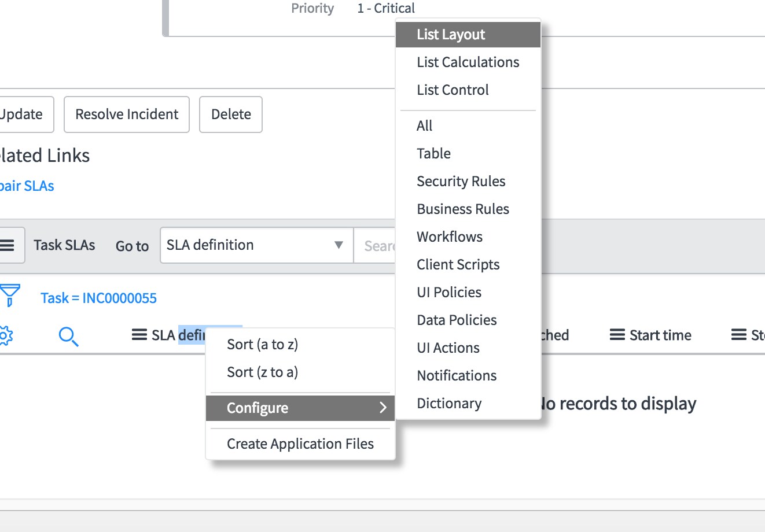
Task: Click the Start time column header
Action: coord(660,335)
